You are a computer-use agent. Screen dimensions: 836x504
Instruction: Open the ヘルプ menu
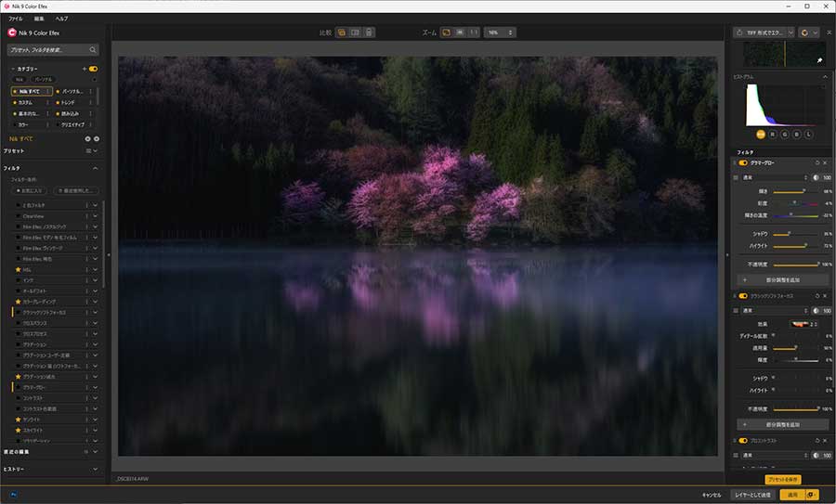[x=61, y=19]
